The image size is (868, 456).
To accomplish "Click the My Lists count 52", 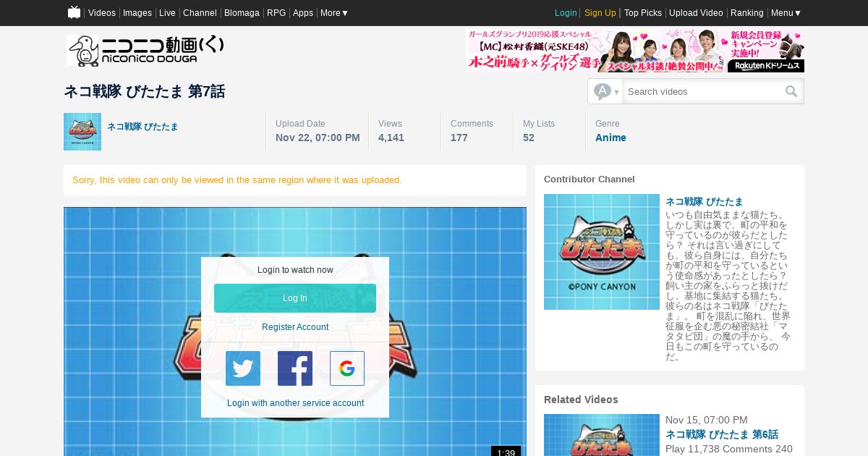I will [x=529, y=138].
